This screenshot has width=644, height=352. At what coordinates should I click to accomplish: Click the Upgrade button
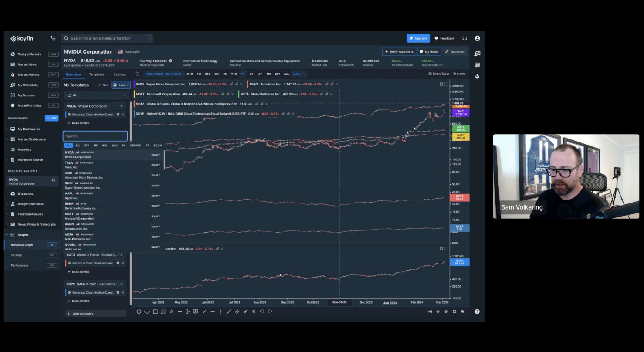(x=418, y=38)
